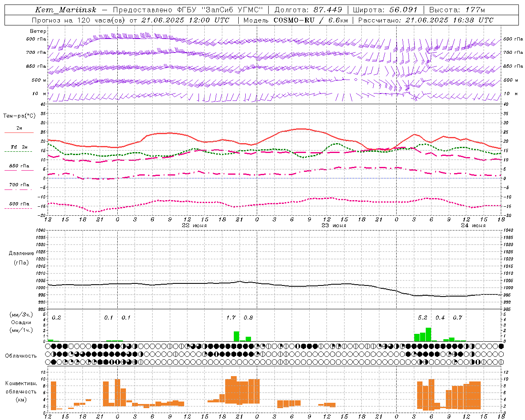Click the '(мм/1ч.)' precipitation unit label
Viewport: 525px width, 420px height.
pos(21,330)
